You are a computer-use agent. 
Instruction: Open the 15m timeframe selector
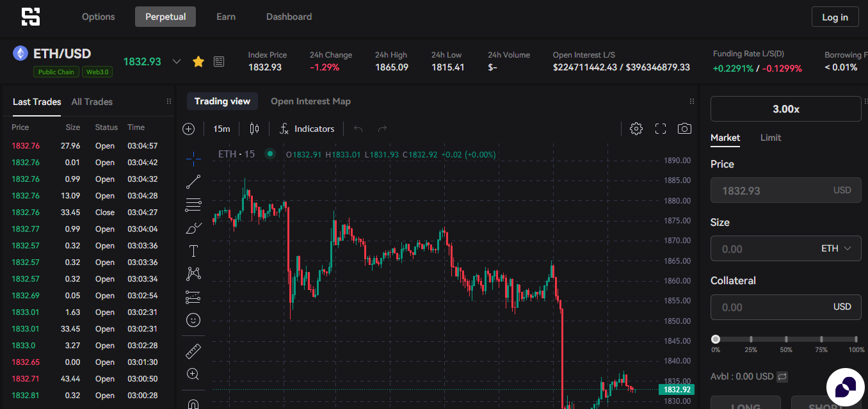click(221, 129)
